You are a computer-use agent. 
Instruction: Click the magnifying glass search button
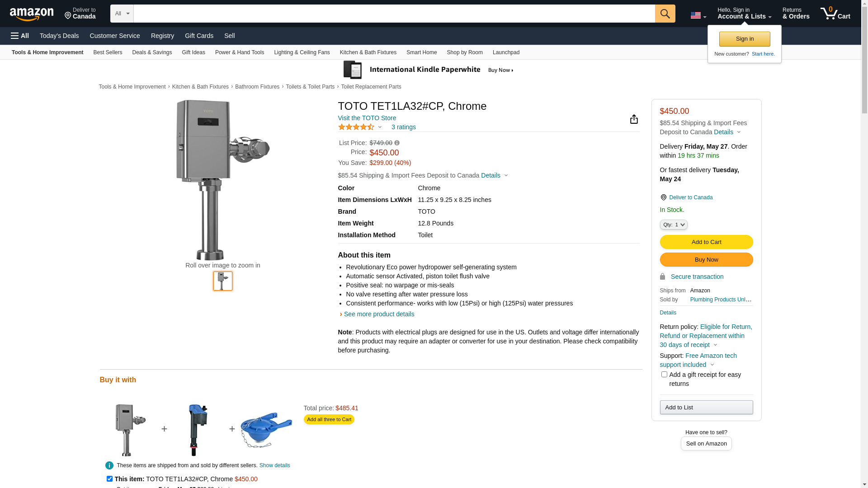pos(665,14)
